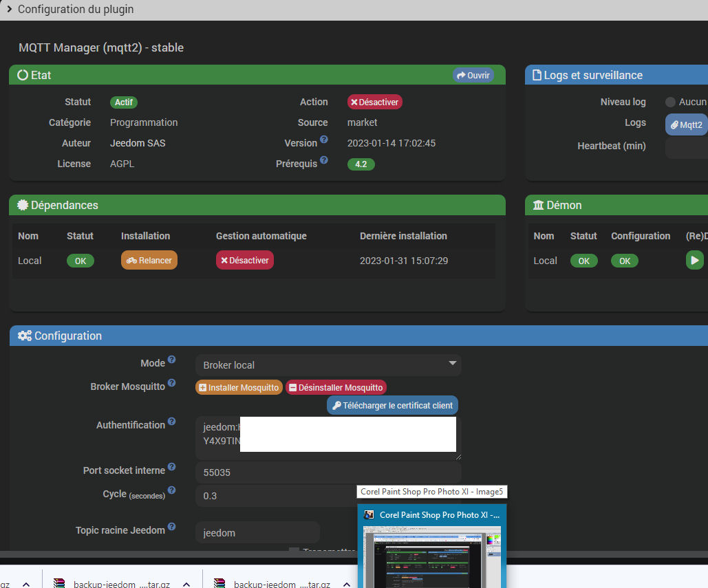This screenshot has width=708, height=588.
Task: Click the Cycle seconds input field
Action: coord(275,496)
